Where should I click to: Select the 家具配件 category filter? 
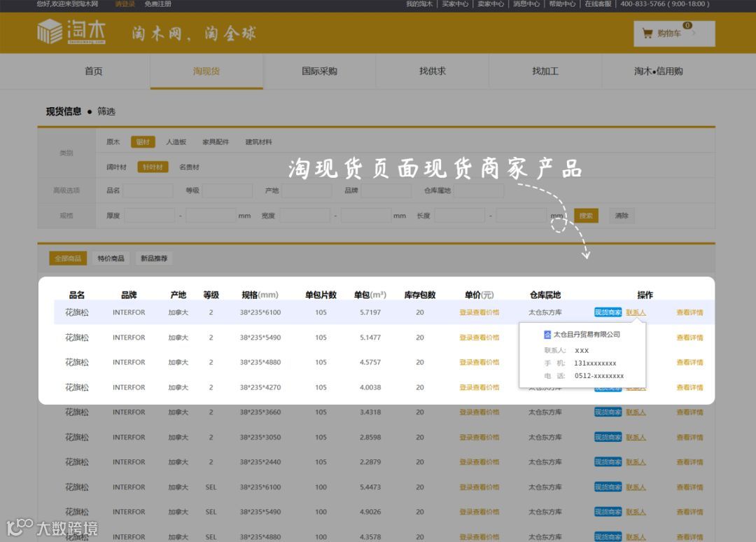click(x=216, y=141)
